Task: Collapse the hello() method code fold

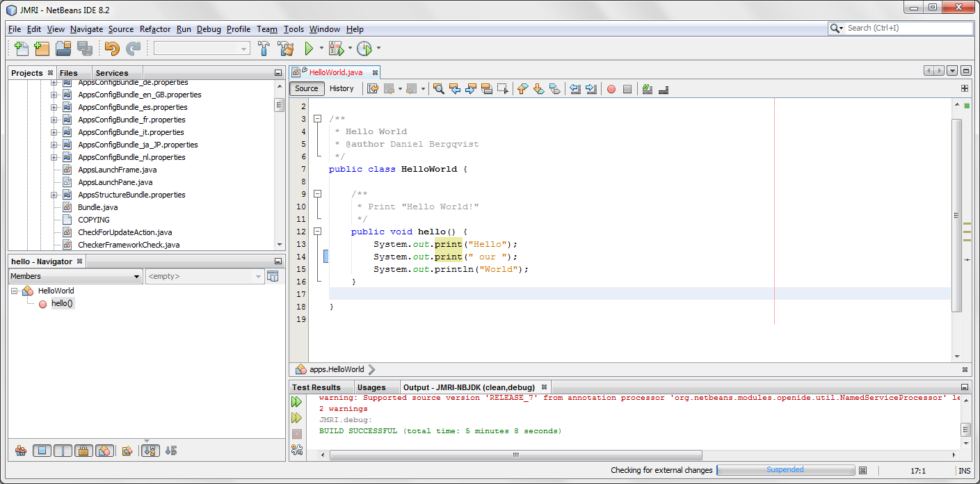Action: [x=317, y=232]
